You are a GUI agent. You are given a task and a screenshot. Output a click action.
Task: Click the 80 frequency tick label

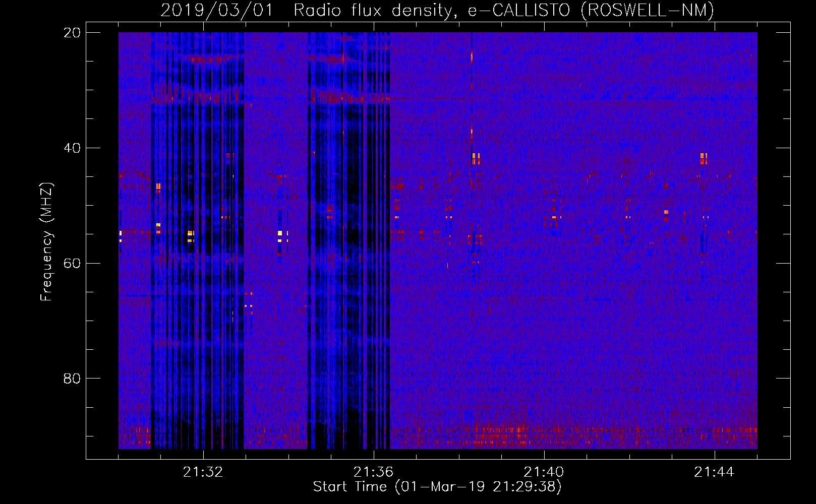click(72, 379)
